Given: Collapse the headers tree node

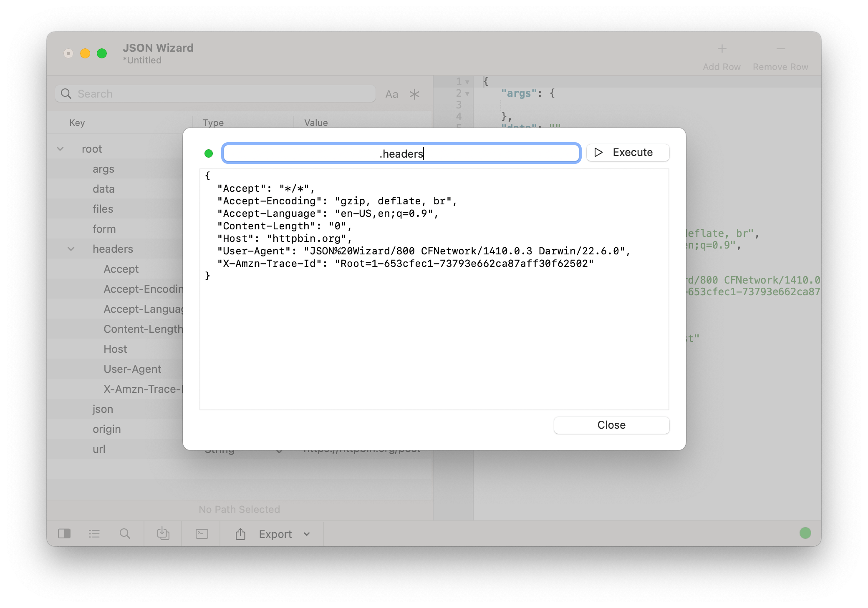Looking at the screenshot, I should click(x=71, y=249).
